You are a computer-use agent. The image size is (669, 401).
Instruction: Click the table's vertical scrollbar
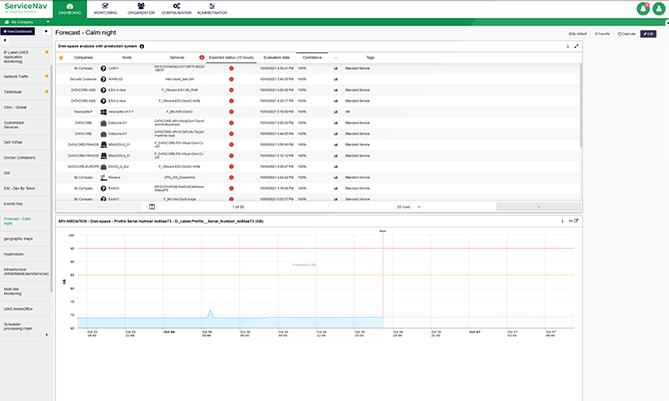point(581,105)
